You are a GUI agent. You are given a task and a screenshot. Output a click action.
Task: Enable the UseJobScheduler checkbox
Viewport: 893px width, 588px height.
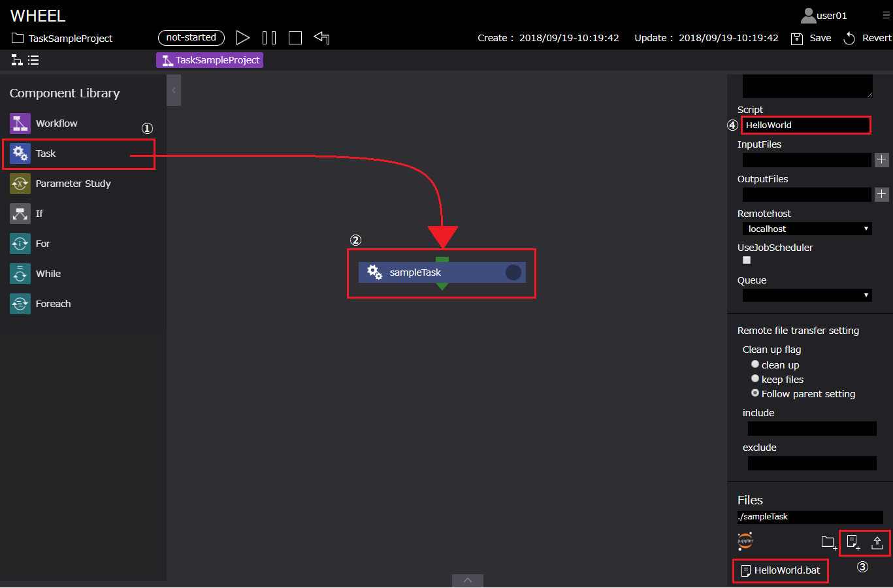click(747, 260)
